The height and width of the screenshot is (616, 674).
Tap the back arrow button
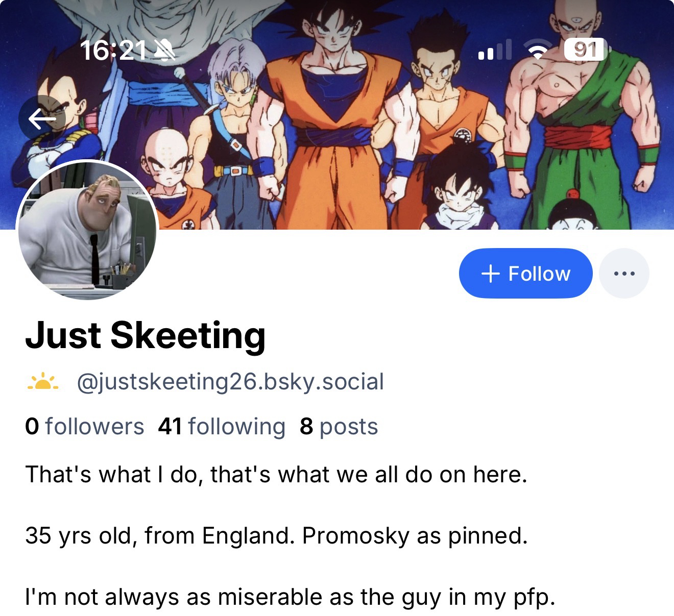(x=42, y=119)
